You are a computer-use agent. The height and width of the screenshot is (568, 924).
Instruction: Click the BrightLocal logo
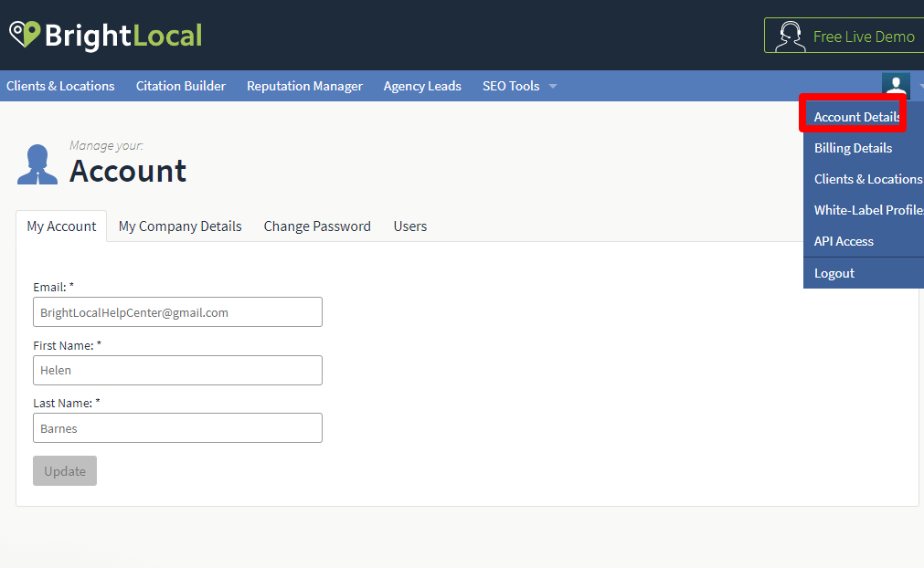[x=106, y=36]
